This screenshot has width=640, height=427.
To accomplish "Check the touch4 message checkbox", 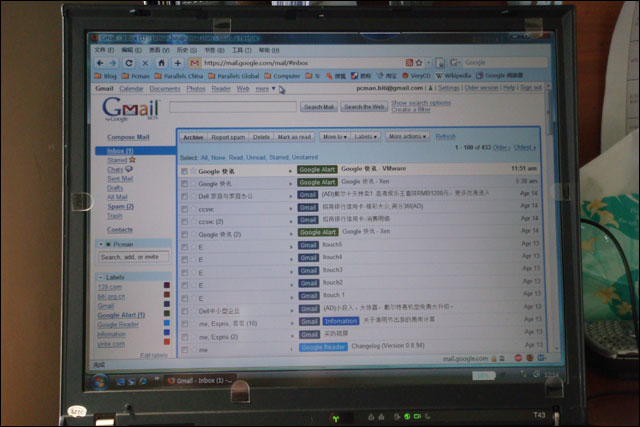I will point(185,260).
